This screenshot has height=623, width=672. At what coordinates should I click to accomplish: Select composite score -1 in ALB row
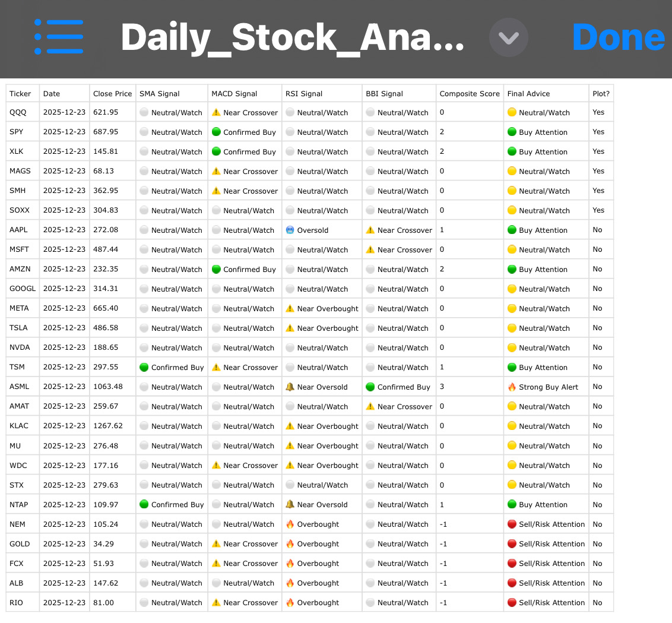coord(470,583)
